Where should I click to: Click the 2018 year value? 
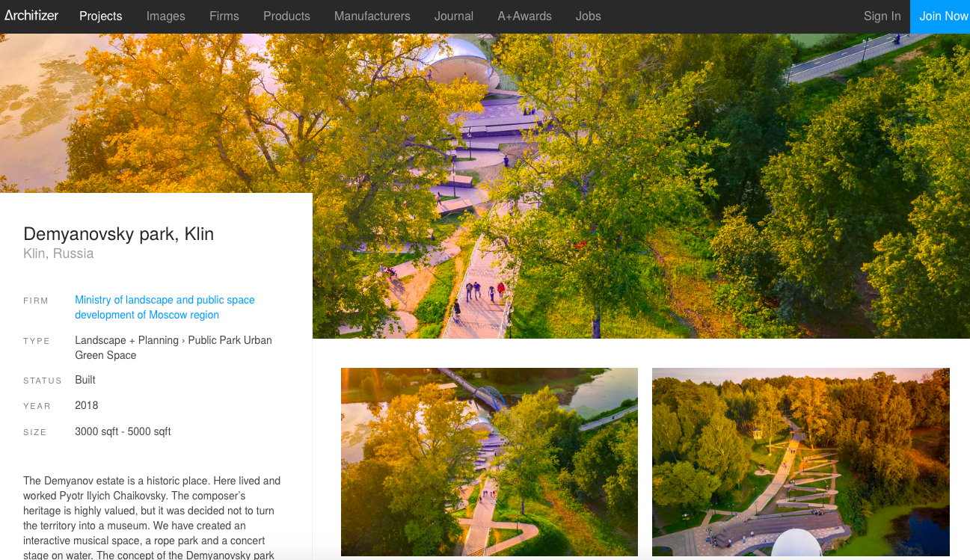(x=87, y=405)
